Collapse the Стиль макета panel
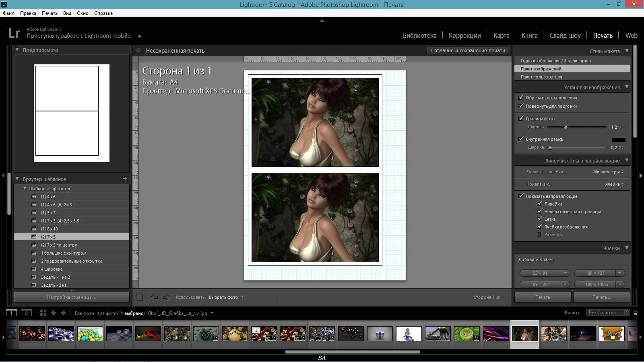This screenshot has height=362, width=644. (x=627, y=51)
